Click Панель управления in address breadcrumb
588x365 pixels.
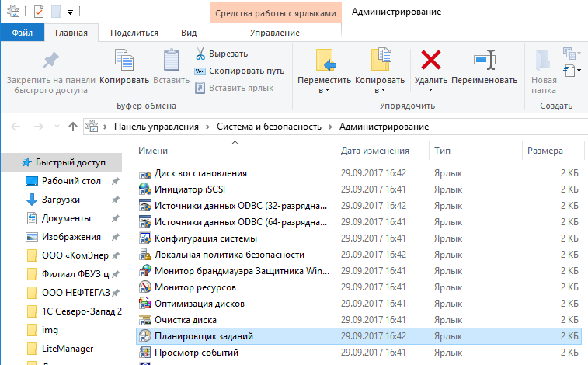coord(156,127)
